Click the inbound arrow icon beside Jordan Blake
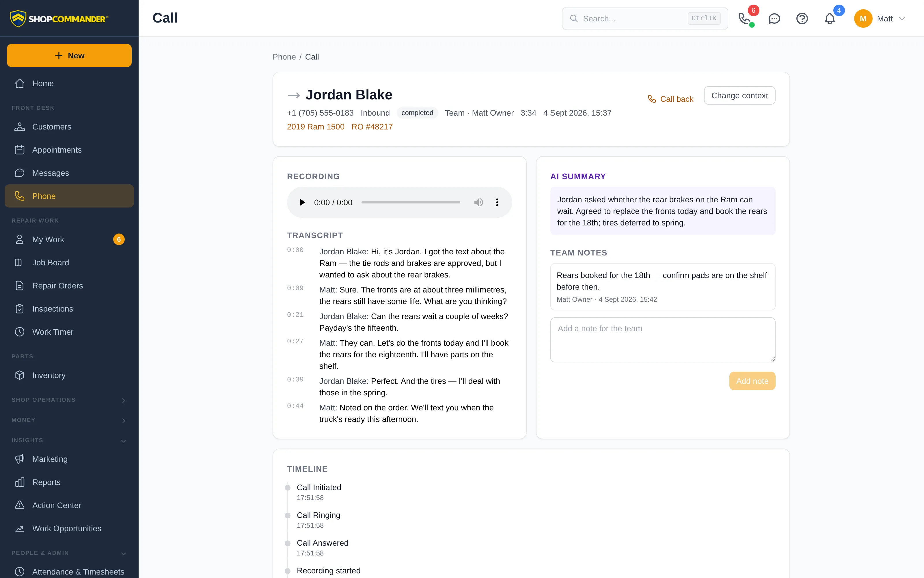 [294, 95]
